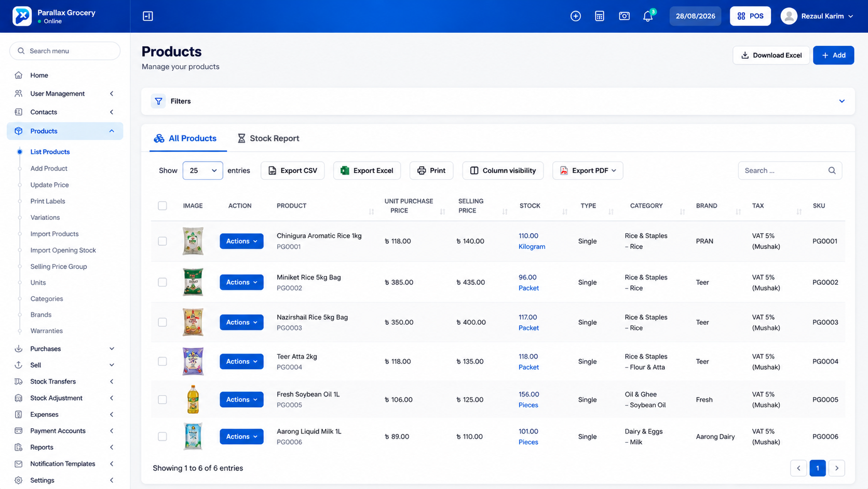Click the Contacts sidebar icon
Image resolution: width=868 pixels, height=489 pixels.
pos(19,112)
